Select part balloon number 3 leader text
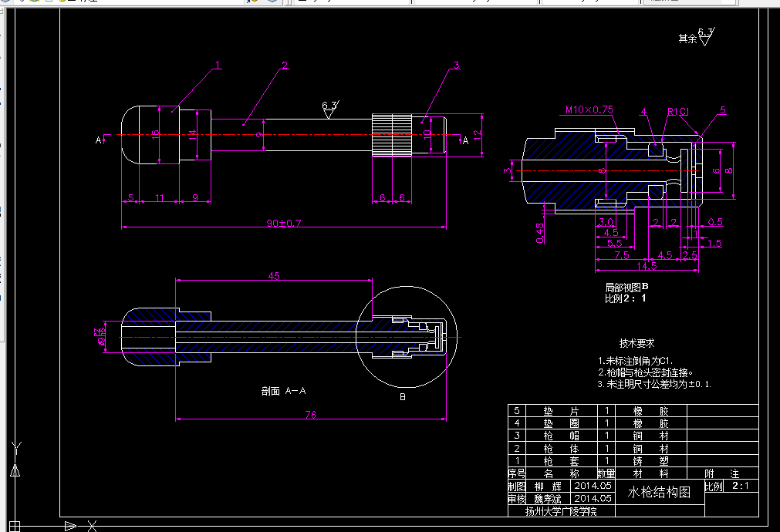 point(456,65)
